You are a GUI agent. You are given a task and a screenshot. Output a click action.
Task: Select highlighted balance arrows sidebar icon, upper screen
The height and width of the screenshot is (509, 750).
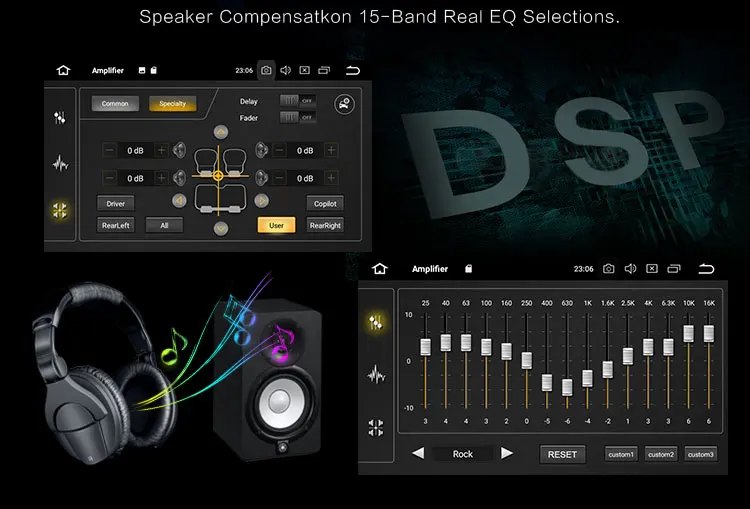pyautogui.click(x=60, y=210)
